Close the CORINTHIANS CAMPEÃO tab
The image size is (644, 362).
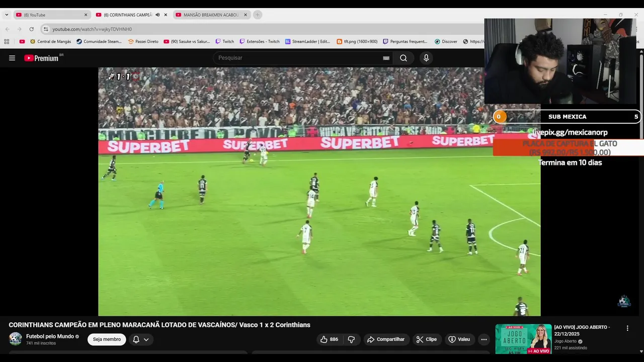(x=166, y=15)
